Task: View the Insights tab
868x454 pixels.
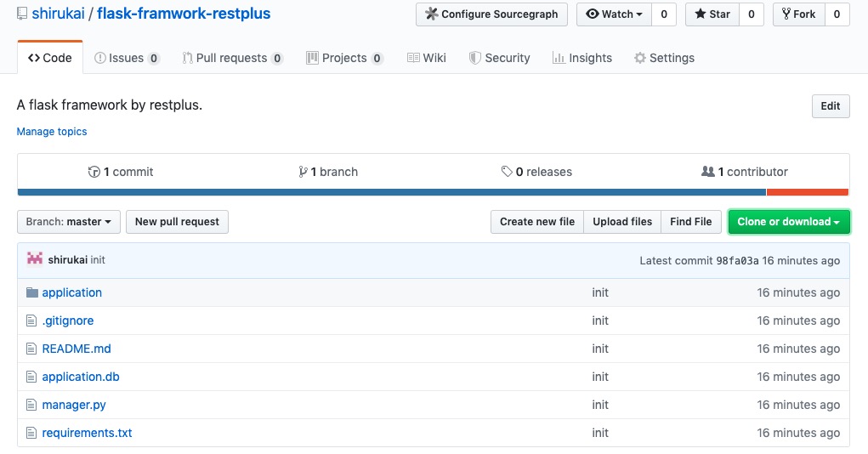Action: click(x=582, y=58)
